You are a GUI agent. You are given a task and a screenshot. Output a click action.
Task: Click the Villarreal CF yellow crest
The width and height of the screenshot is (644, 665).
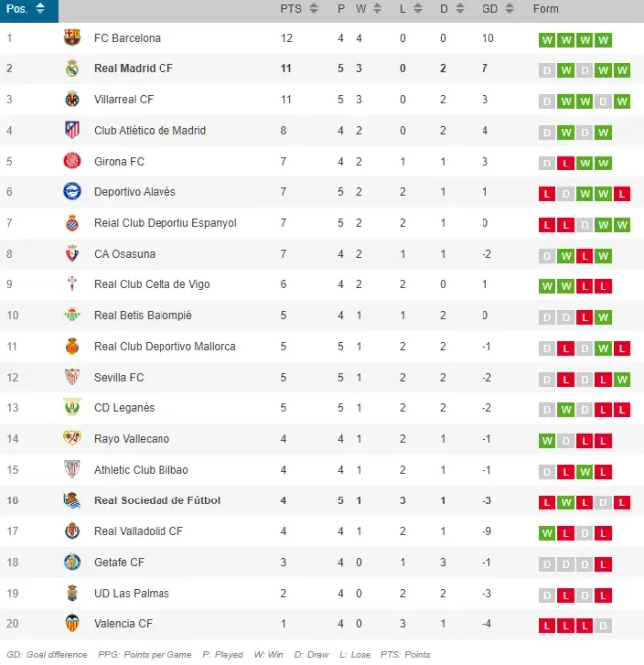click(x=72, y=99)
